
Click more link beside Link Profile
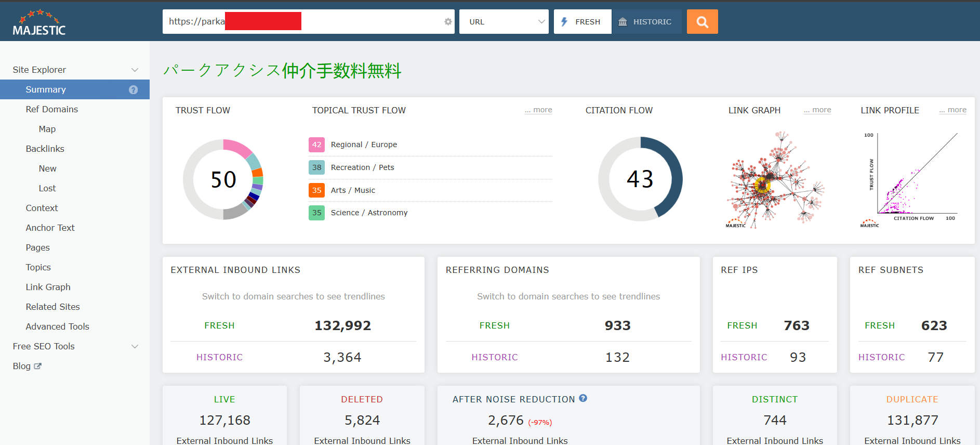click(x=952, y=110)
